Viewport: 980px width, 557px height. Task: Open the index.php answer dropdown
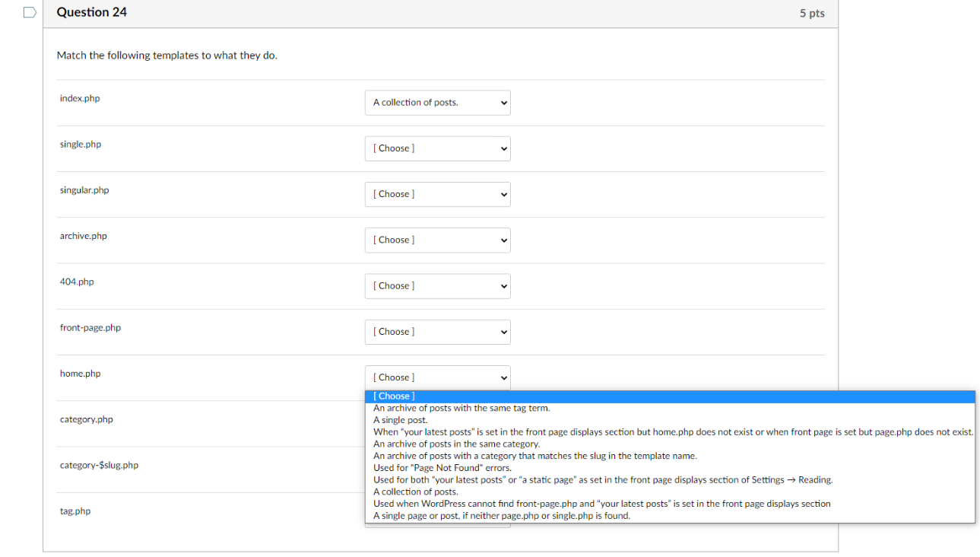pyautogui.click(x=437, y=103)
